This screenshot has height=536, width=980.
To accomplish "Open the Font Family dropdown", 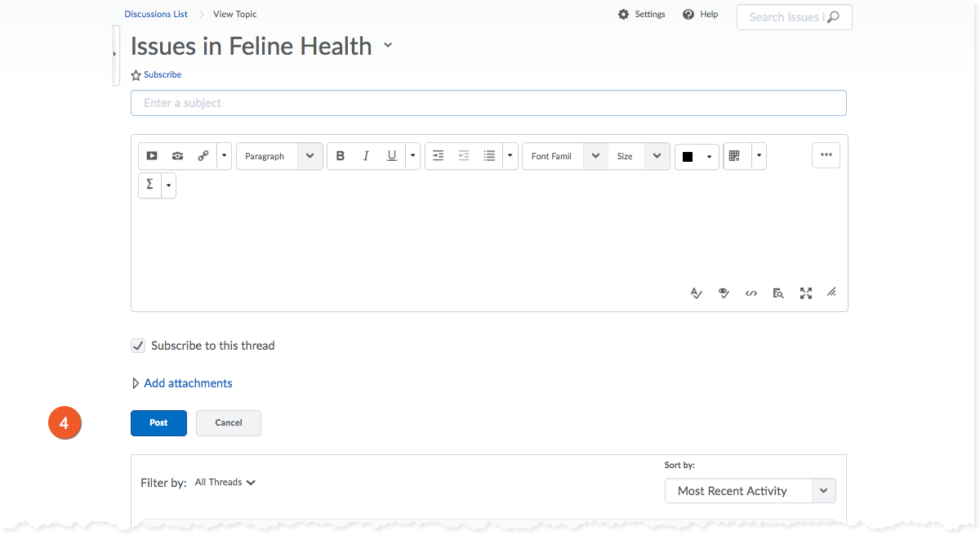I will [x=564, y=156].
